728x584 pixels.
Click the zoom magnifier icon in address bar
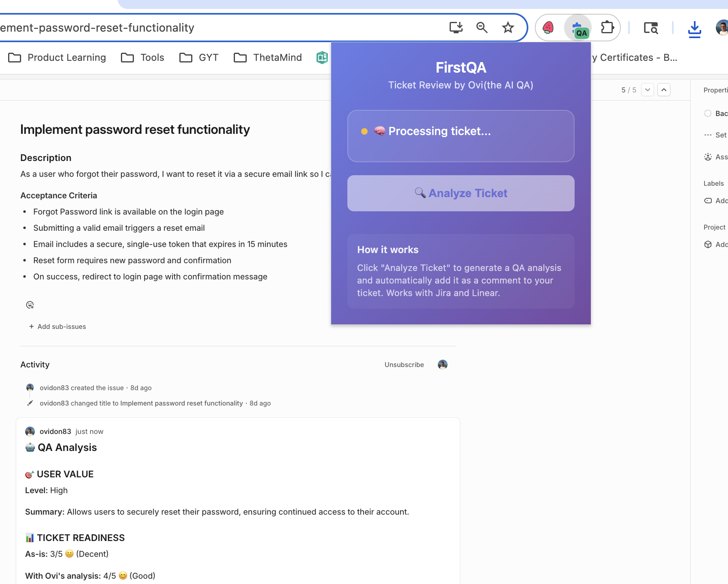[x=482, y=28]
